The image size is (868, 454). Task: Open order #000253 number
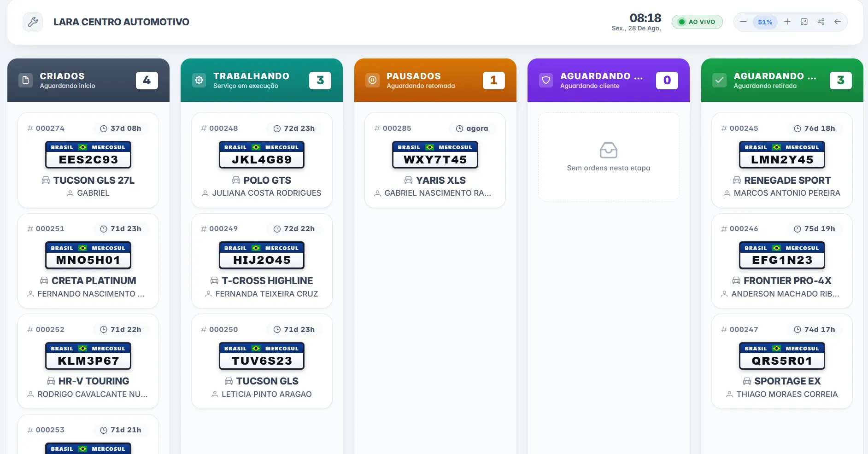(46, 430)
